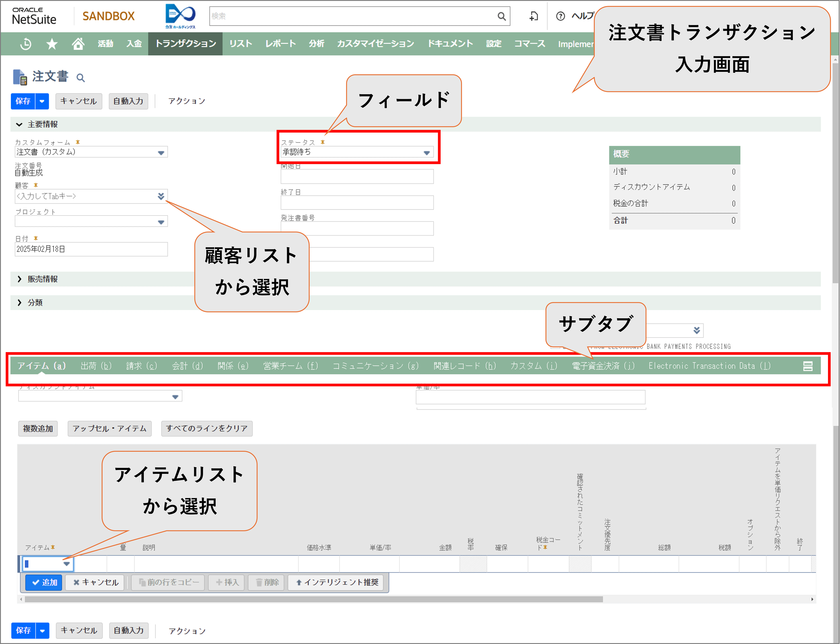Image resolution: width=840 pixels, height=644 pixels.
Task: Collapse the 主要情報 section
Action: 19,125
